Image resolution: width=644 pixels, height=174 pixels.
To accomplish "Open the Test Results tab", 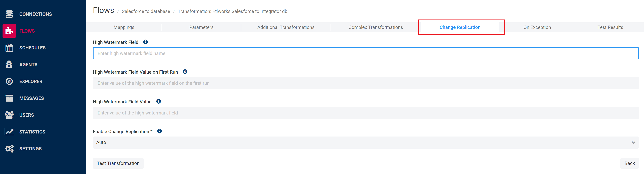I will point(610,27).
